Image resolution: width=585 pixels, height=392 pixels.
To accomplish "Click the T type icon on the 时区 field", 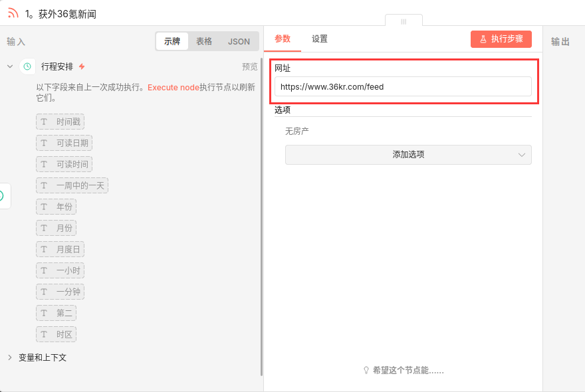I will pyautogui.click(x=43, y=334).
